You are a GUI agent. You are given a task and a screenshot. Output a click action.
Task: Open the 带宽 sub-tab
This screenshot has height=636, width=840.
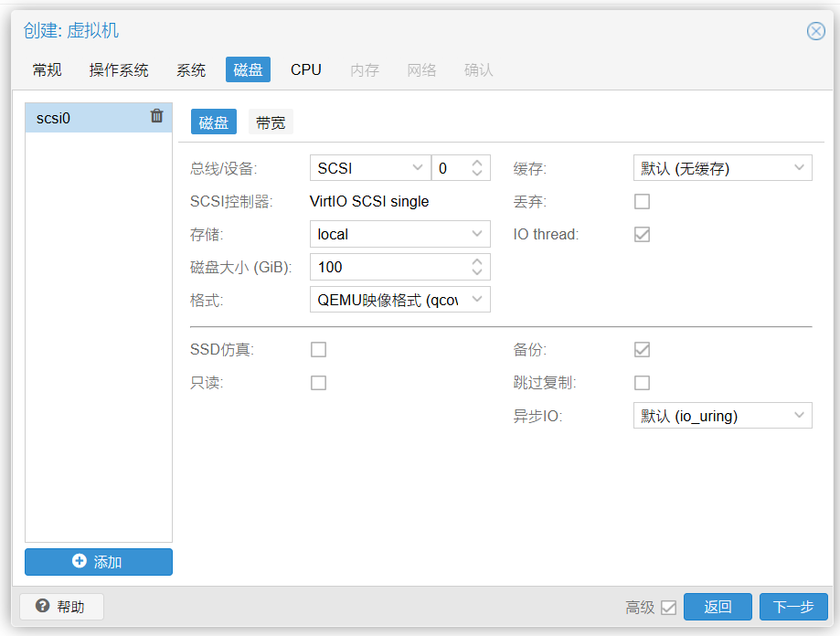(x=271, y=122)
